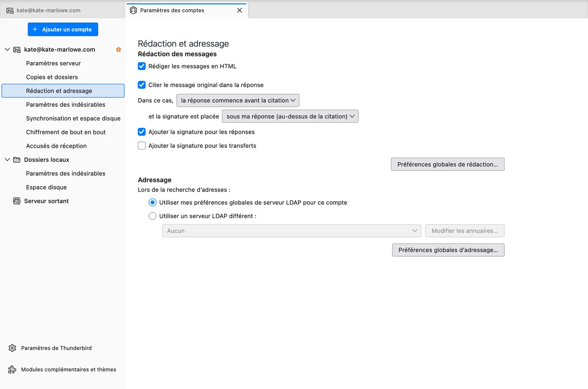Click the Adressage section heading

[x=154, y=180]
